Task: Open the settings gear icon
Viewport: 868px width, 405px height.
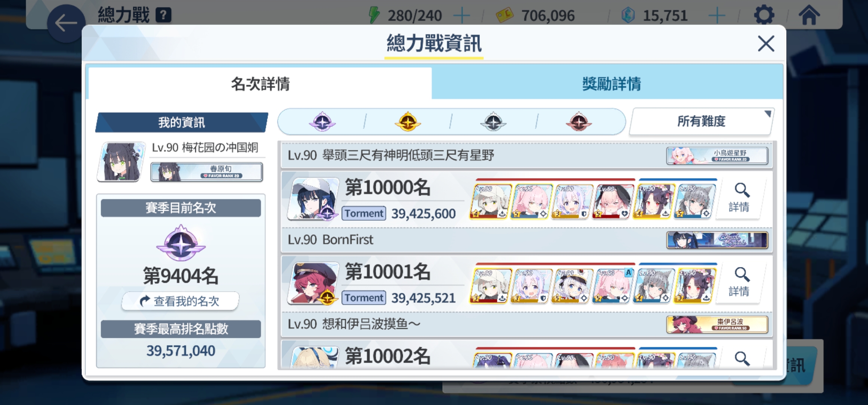Action: 764,15
